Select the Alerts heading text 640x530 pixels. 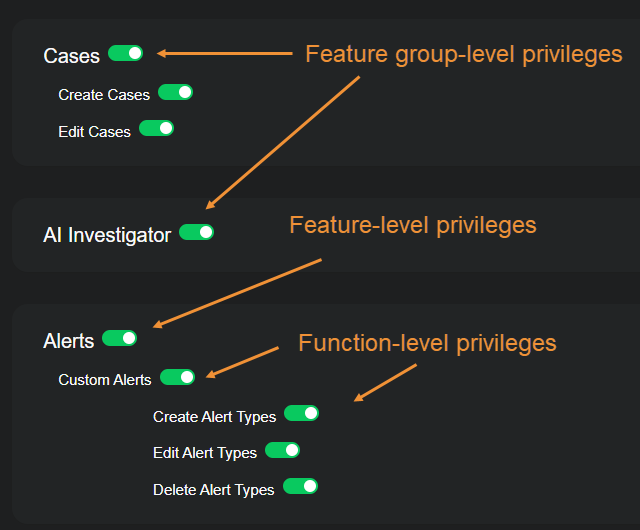[69, 341]
